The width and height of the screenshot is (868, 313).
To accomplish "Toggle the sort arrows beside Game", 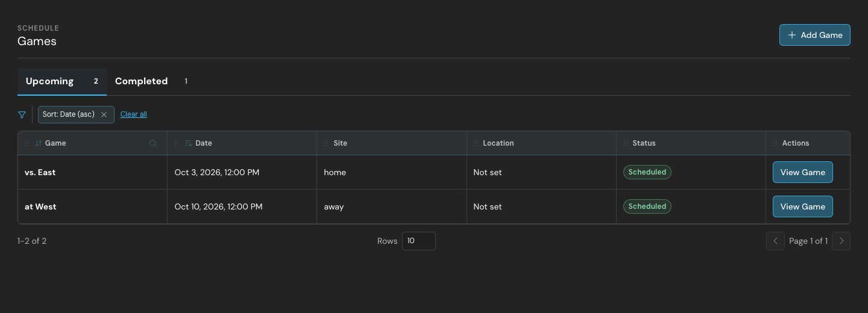I will coord(39,143).
